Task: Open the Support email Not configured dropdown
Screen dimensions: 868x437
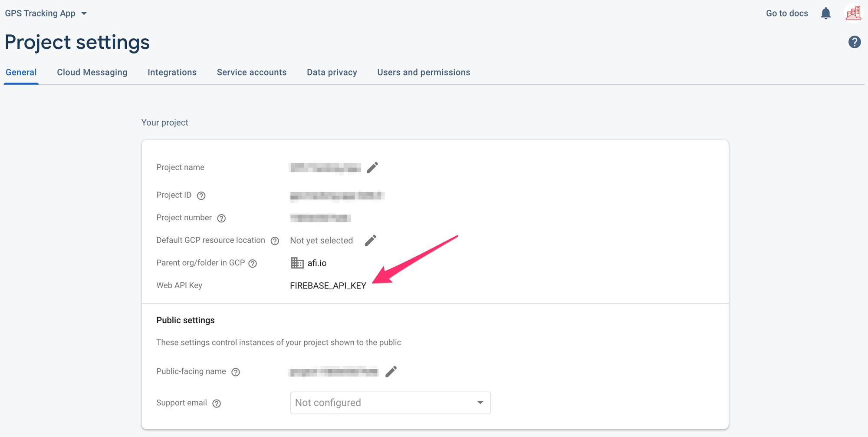Action: click(x=389, y=403)
